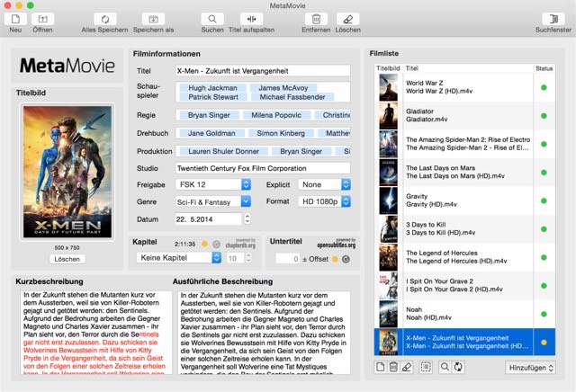Screen dimensions: 576x392
Task: Select the Lauren Shuler Donner token
Action: (x=223, y=151)
